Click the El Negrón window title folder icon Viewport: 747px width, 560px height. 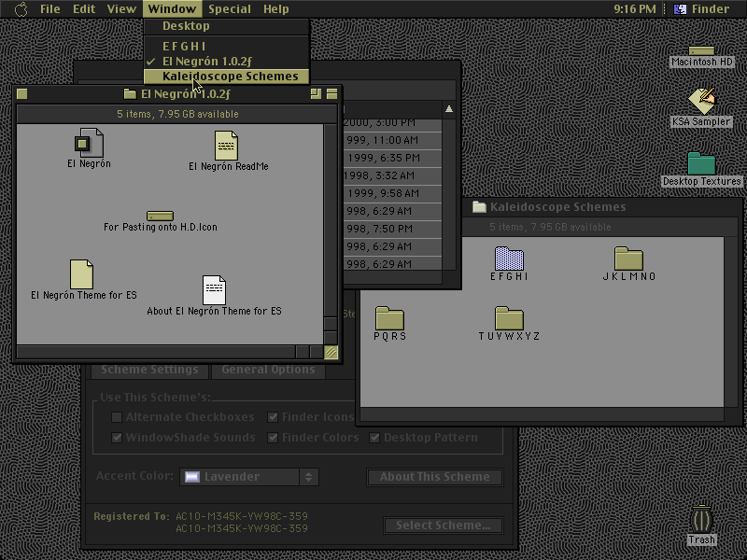coord(130,94)
